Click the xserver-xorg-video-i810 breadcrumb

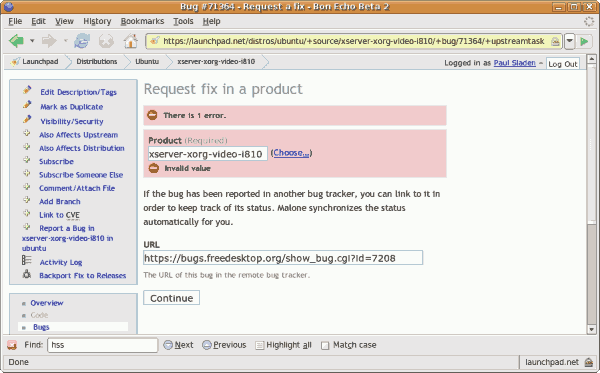tap(216, 62)
